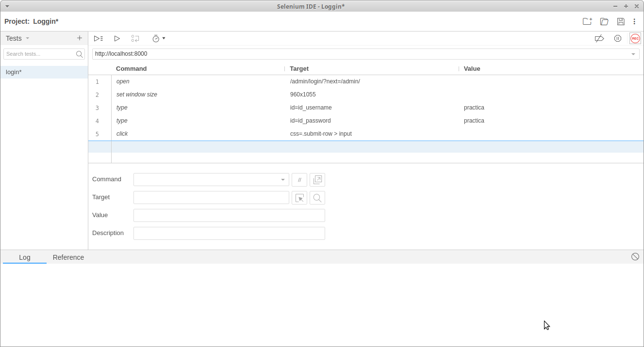Click the step over command icon
The width and height of the screenshot is (644, 347).
coord(135,38)
